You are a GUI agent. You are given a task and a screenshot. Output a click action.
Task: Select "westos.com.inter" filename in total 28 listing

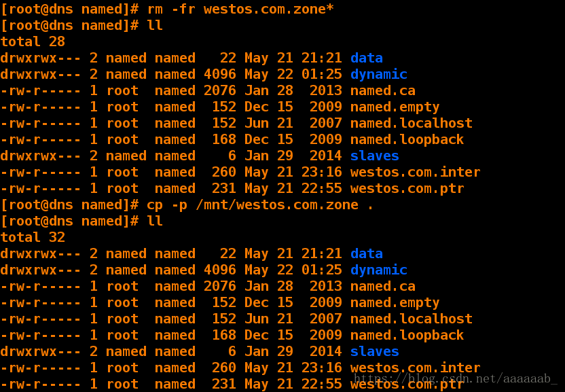tap(415, 172)
